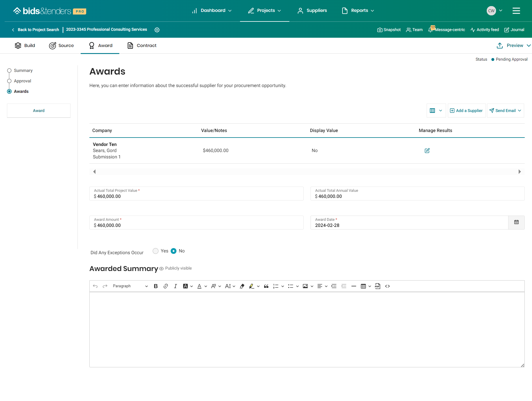
Task: Open the Award Date calendar picker
Action: point(516,222)
